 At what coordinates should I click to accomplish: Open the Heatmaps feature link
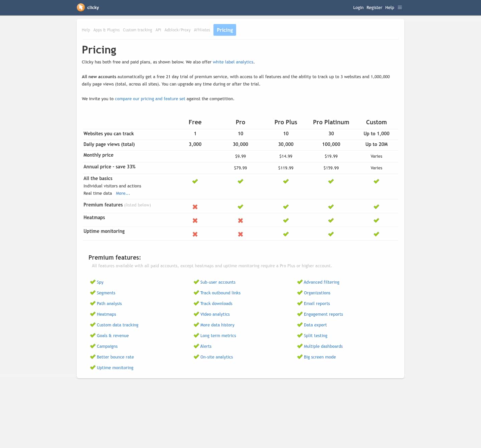click(106, 314)
